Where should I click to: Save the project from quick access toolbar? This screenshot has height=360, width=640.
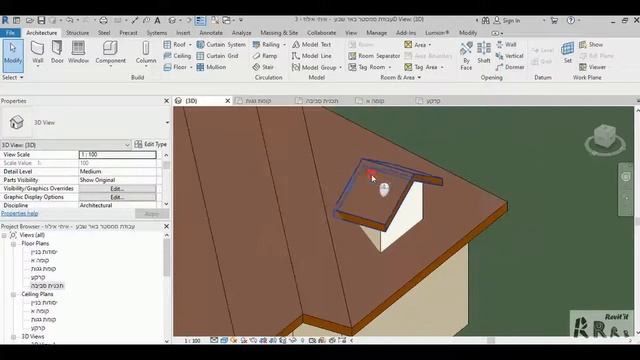click(41, 20)
